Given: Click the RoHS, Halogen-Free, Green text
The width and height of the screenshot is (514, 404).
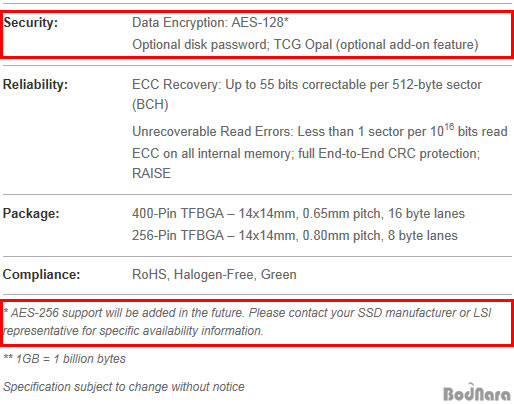Looking at the screenshot, I should [214, 275].
